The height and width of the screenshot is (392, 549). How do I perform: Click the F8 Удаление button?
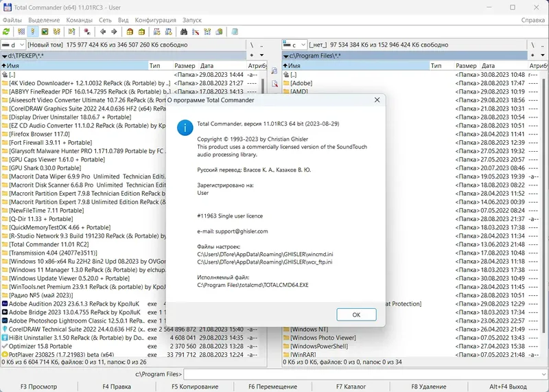(429, 387)
